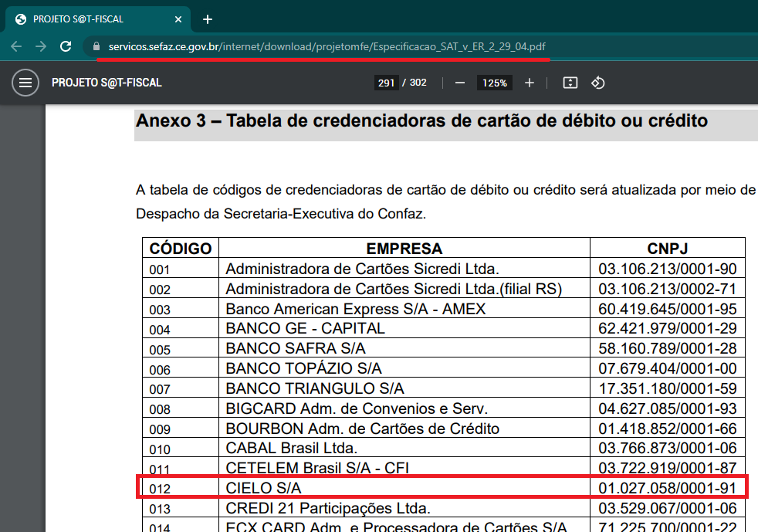Go forward to next page

coord(41,46)
